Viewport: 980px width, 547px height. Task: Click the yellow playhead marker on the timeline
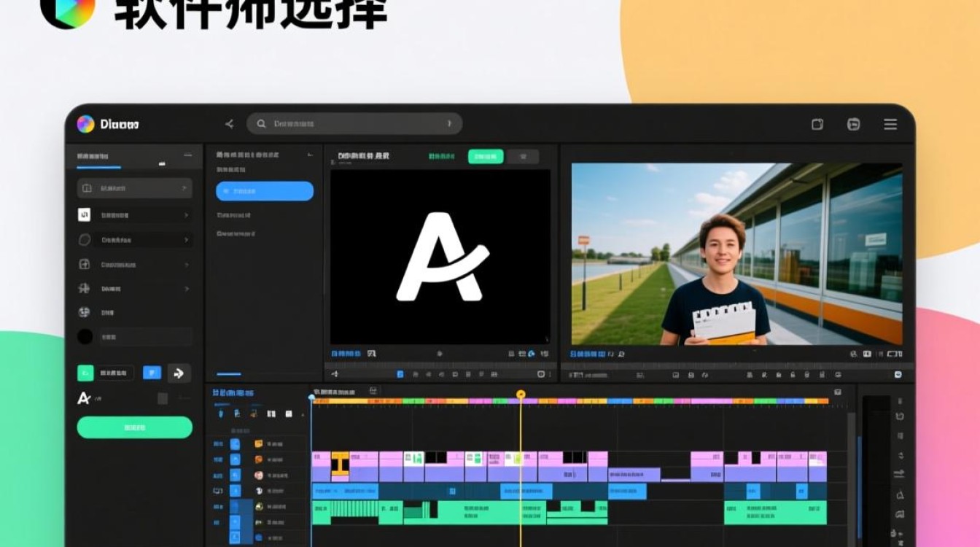521,394
